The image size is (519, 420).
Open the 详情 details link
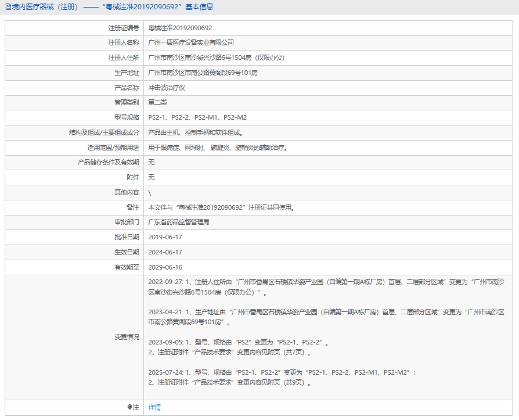click(154, 407)
